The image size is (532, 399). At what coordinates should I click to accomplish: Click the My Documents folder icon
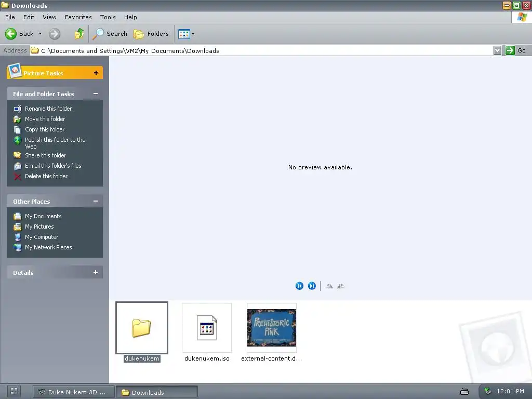coord(17,216)
